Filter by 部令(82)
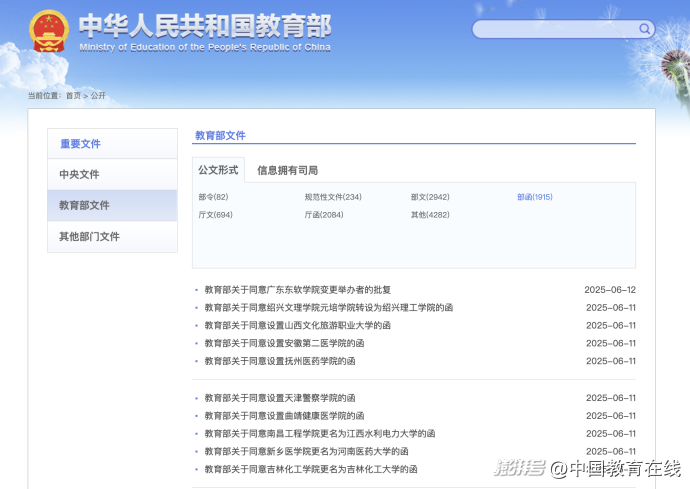 pyautogui.click(x=213, y=197)
